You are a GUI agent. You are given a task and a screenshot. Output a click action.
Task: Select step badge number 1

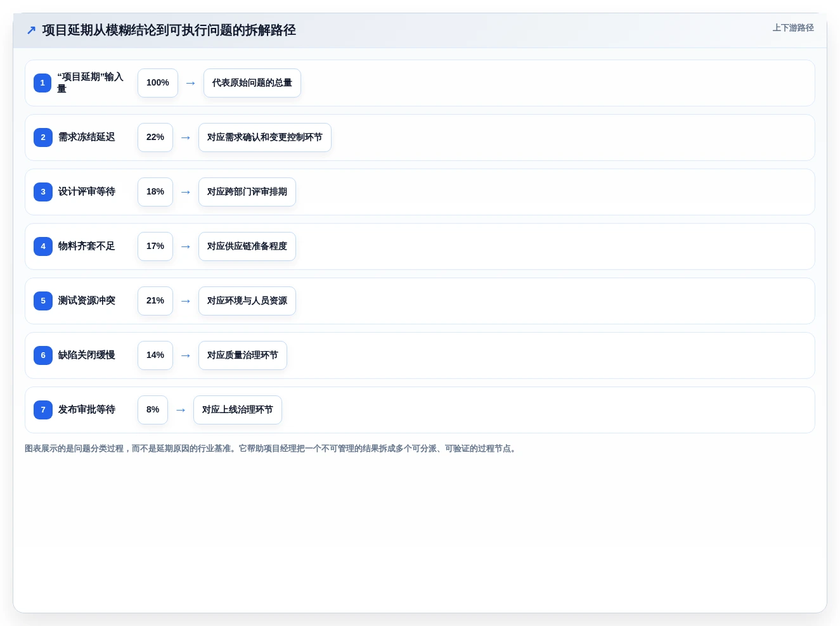coord(42,83)
